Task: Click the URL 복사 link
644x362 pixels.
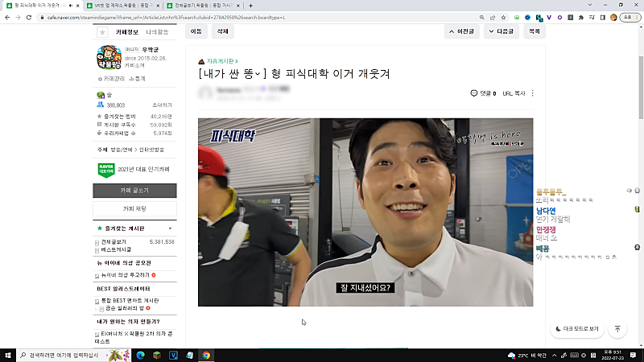Action: 514,93
